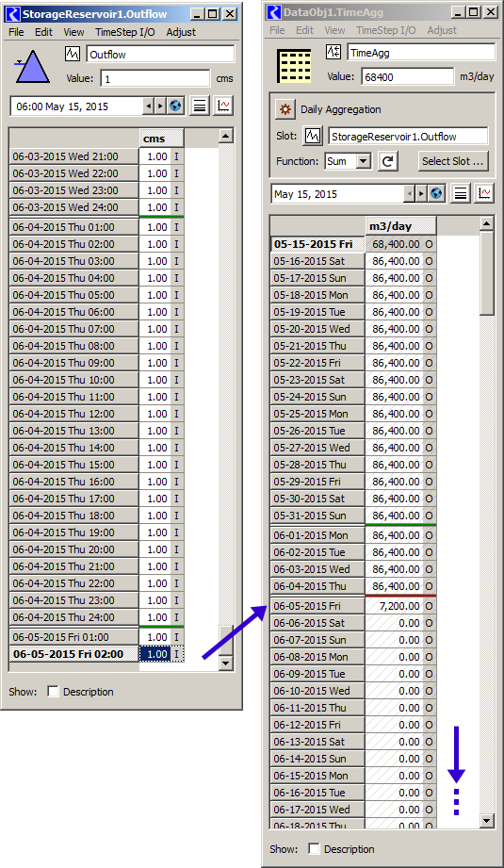Click the Select Slot button
504x868 pixels.
pos(453,161)
